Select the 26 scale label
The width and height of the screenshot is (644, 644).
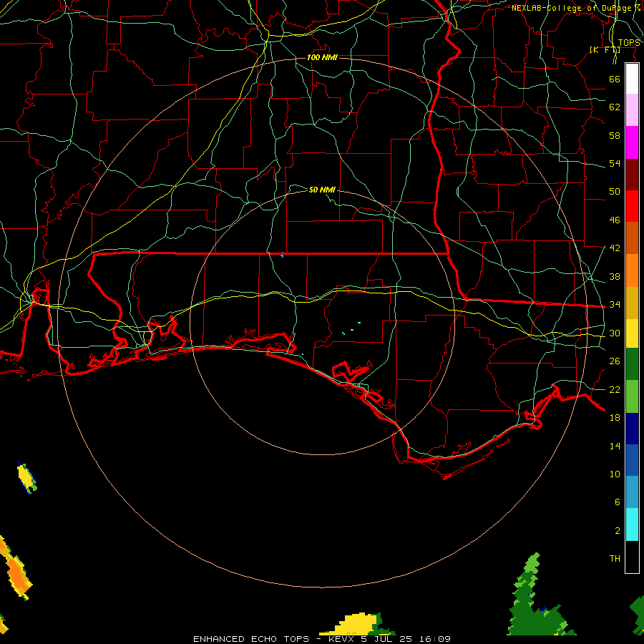pos(615,361)
